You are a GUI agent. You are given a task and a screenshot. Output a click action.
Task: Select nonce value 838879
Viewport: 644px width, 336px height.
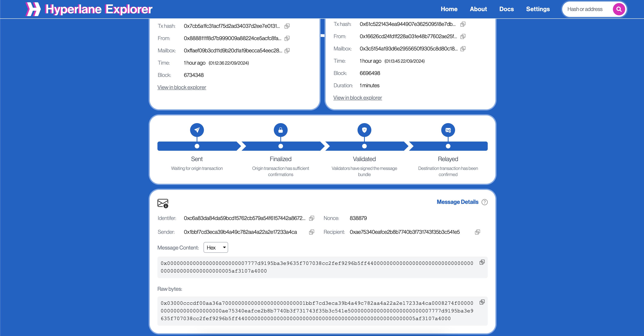[x=358, y=218]
